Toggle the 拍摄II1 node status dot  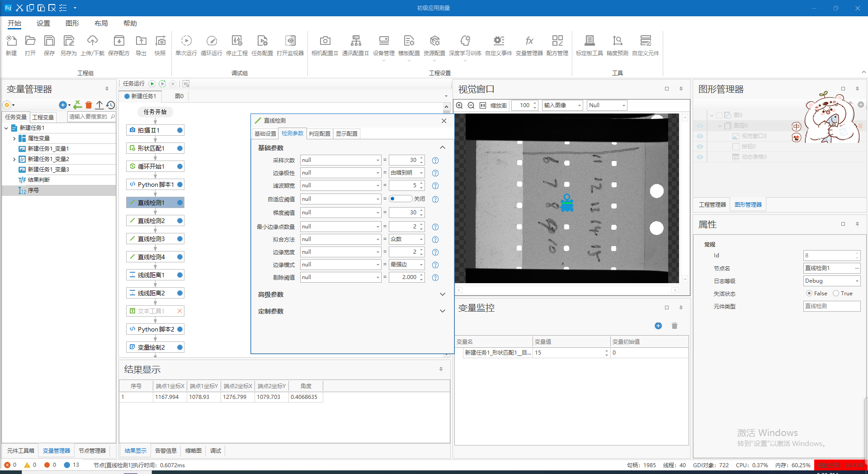180,130
